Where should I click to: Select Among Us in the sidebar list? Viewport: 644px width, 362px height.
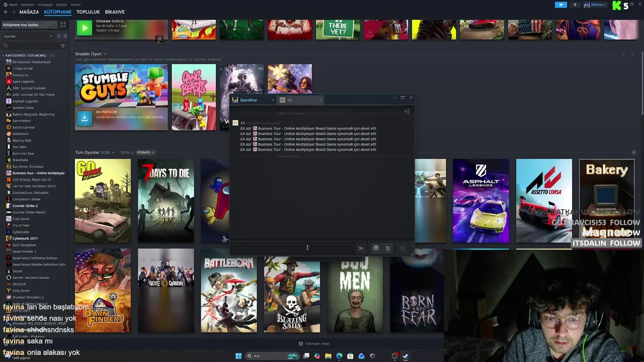[20, 75]
